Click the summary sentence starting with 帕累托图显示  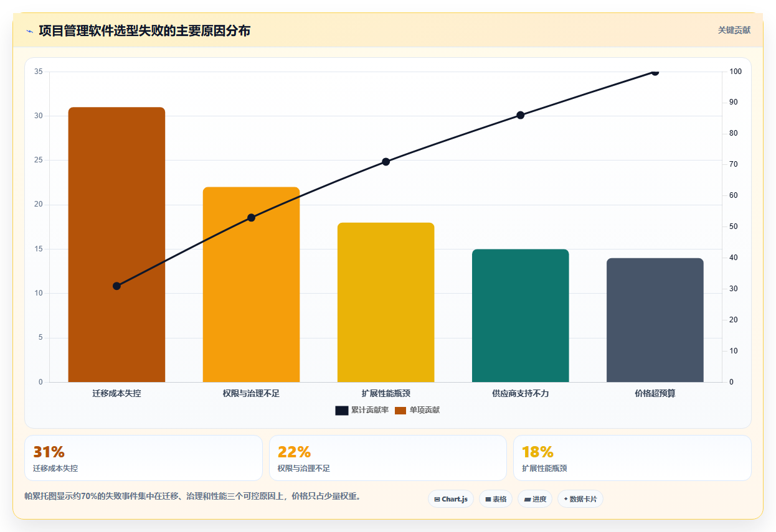(x=192, y=497)
